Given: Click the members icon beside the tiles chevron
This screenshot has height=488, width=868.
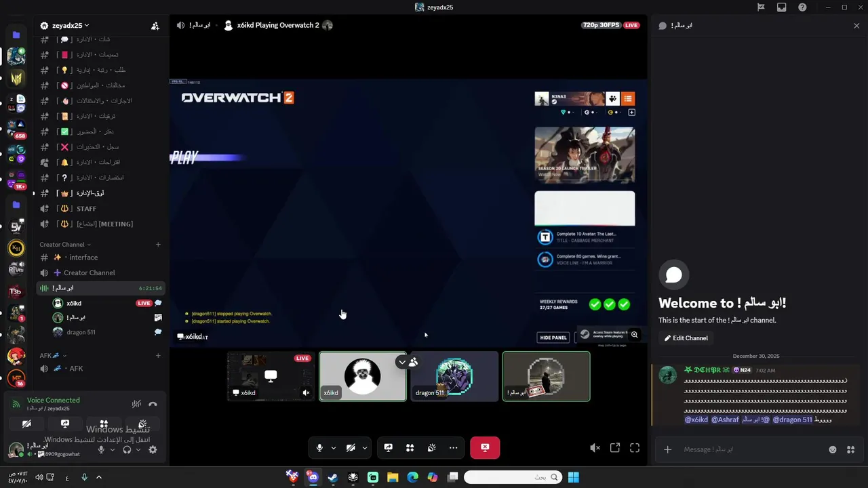Looking at the screenshot, I should coord(413,362).
